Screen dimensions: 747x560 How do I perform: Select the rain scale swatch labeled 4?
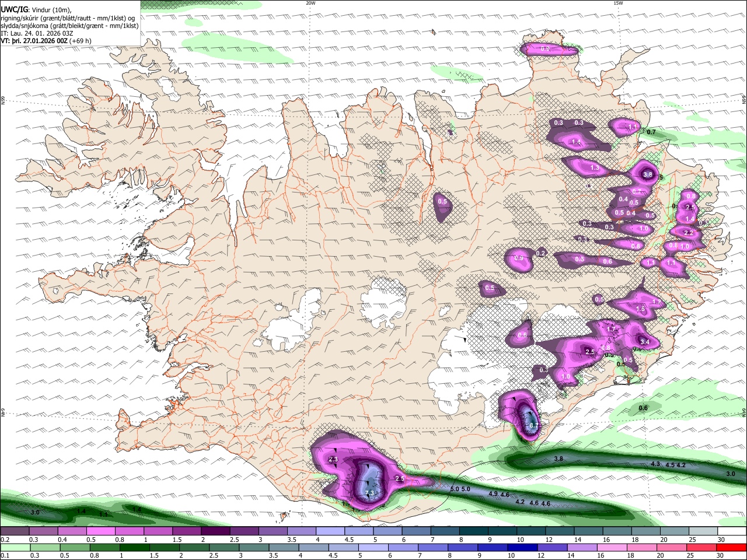point(313,547)
